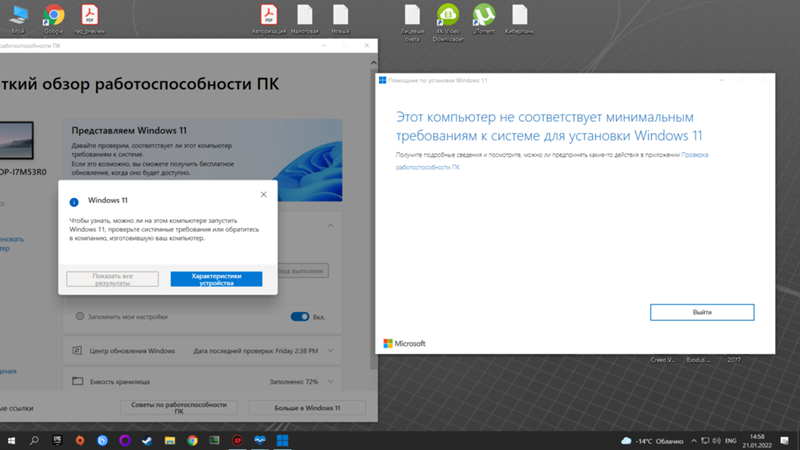Click Больше в Windows 11 button
Image resolution: width=800 pixels, height=450 pixels.
(307, 408)
